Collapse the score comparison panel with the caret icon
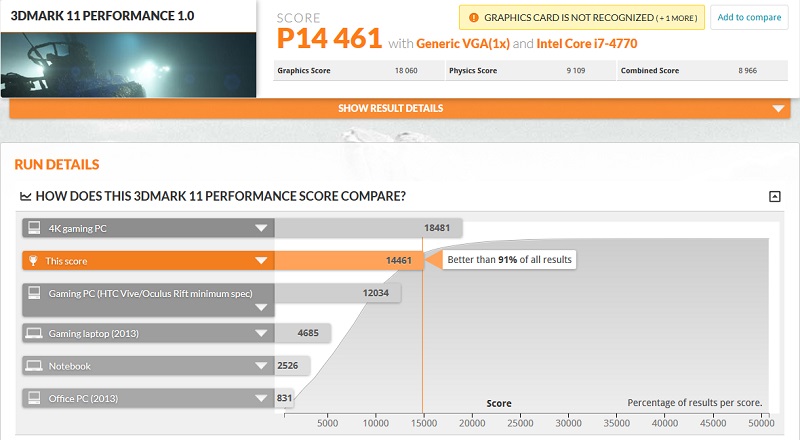 tap(774, 197)
